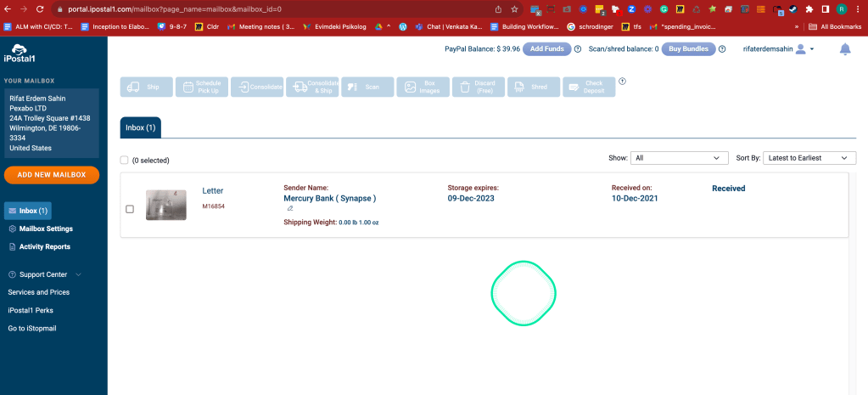The image size is (868, 395).
Task: Open Evimdeki Psikolog bookmark
Action: (x=335, y=26)
